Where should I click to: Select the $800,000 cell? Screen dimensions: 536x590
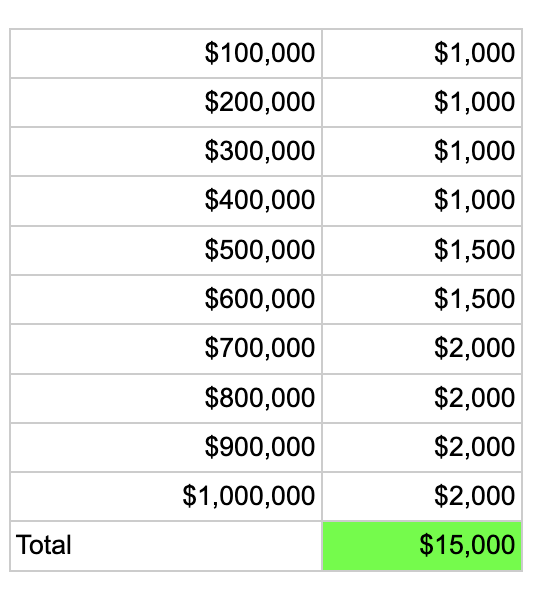point(166,398)
